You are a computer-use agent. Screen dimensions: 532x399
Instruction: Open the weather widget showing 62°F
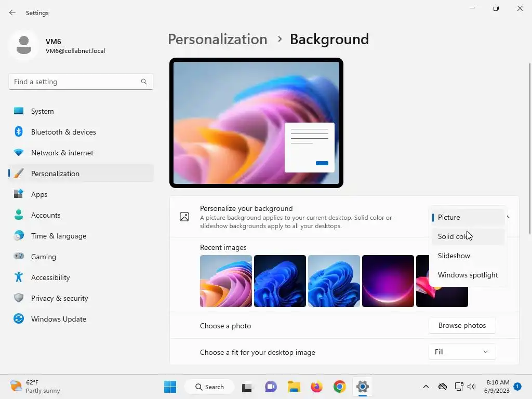35,387
